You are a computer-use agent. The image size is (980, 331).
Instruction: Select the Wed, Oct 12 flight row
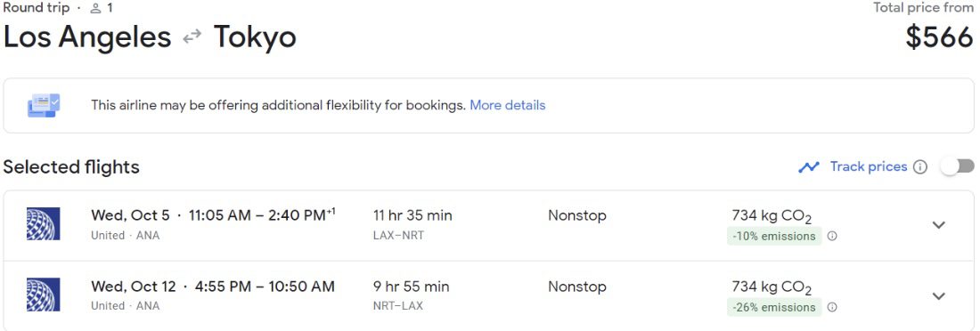click(x=489, y=296)
